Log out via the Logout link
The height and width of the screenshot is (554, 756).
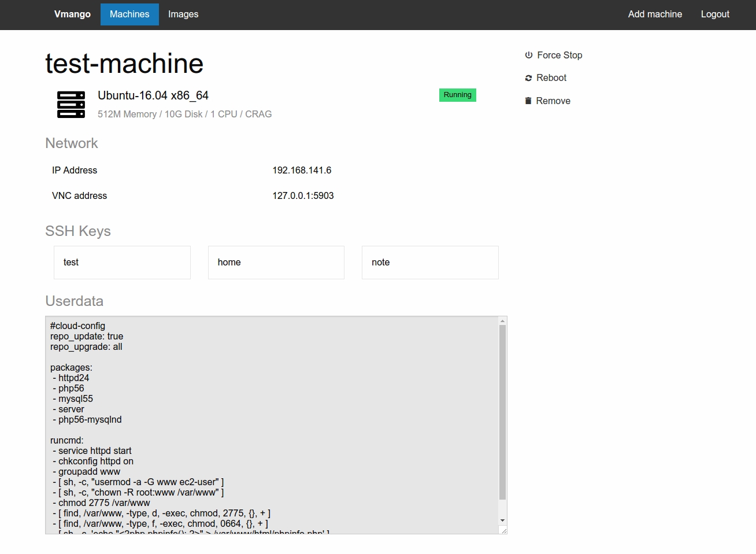coord(715,14)
